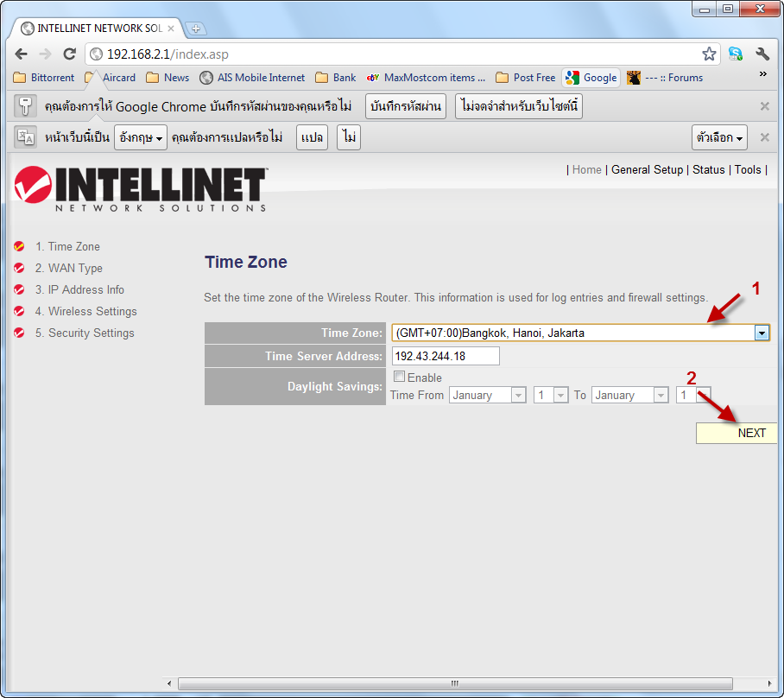784x698 pixels.
Task: Open General Setup in top navigation
Action: point(647,169)
